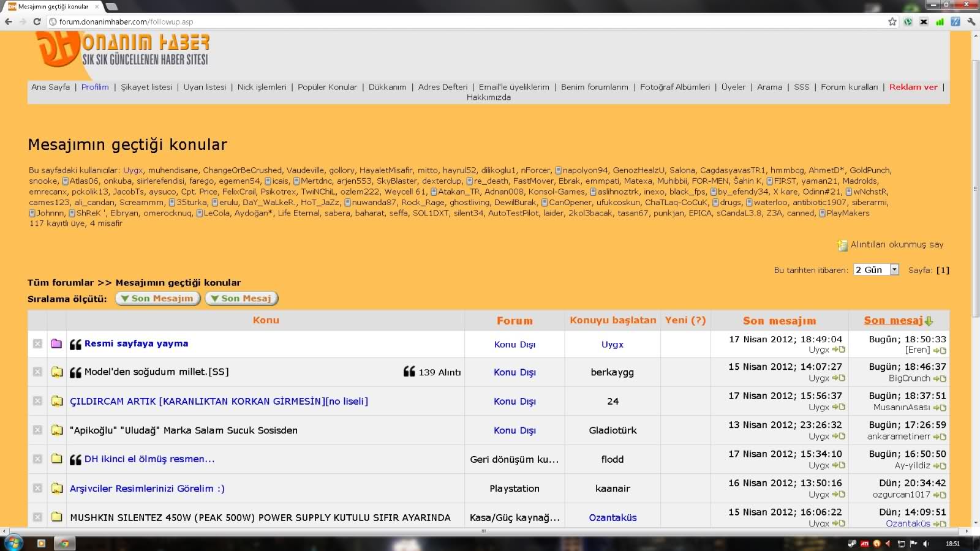
Task: Click the green signal bars extension icon
Action: pos(940,21)
